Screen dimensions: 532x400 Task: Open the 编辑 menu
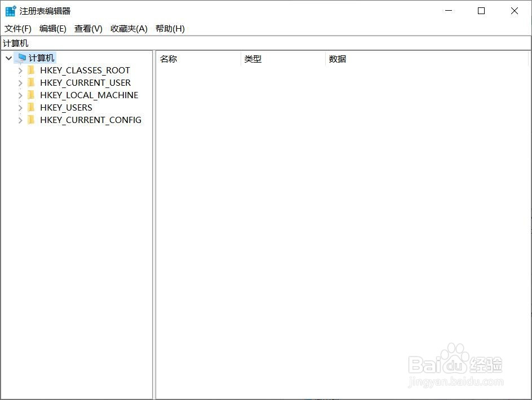[52, 28]
